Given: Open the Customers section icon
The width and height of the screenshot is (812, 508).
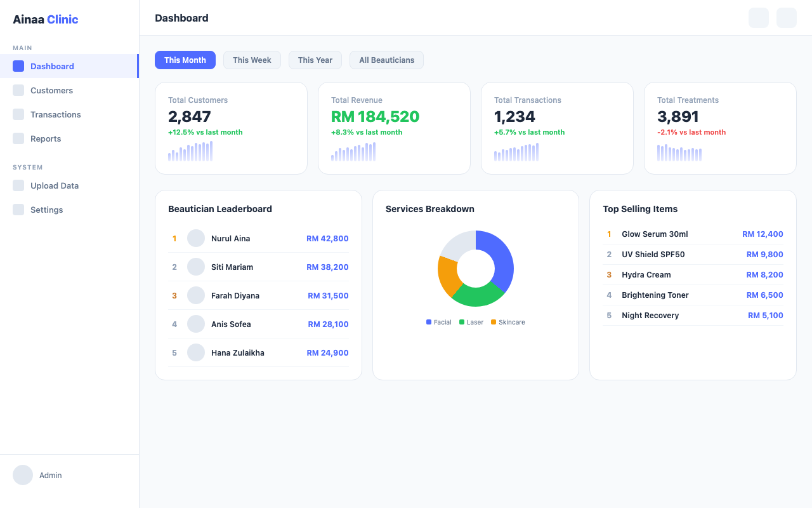Looking at the screenshot, I should tap(18, 90).
